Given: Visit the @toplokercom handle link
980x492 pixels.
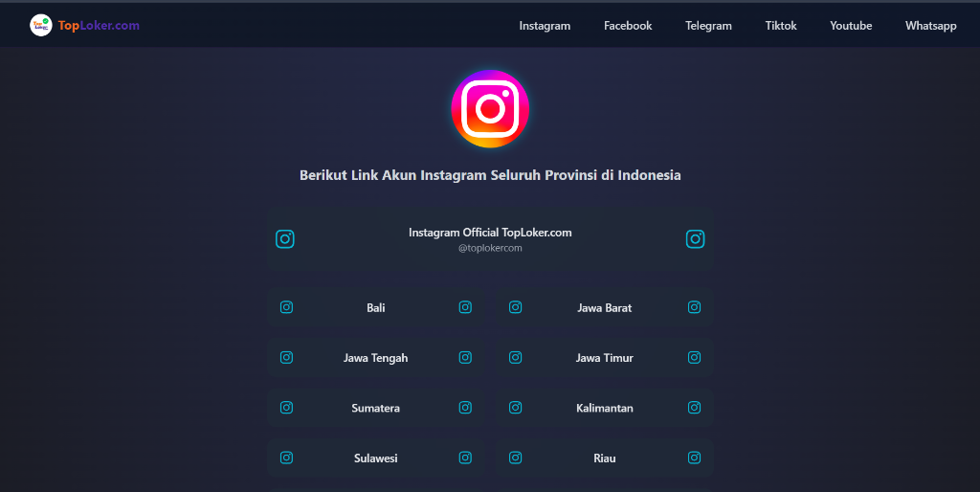Looking at the screenshot, I should point(490,248).
